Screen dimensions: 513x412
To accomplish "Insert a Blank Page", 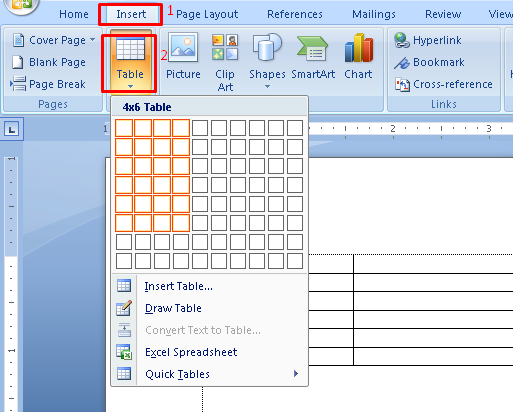I will coord(49,62).
